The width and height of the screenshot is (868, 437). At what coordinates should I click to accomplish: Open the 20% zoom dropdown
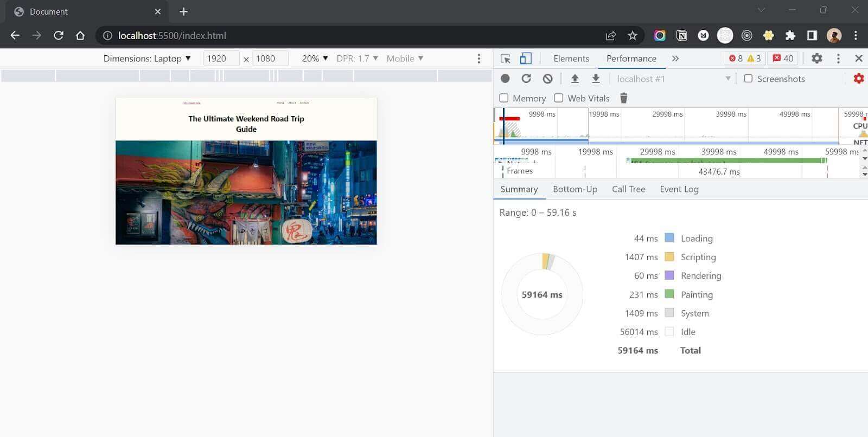pyautogui.click(x=315, y=59)
